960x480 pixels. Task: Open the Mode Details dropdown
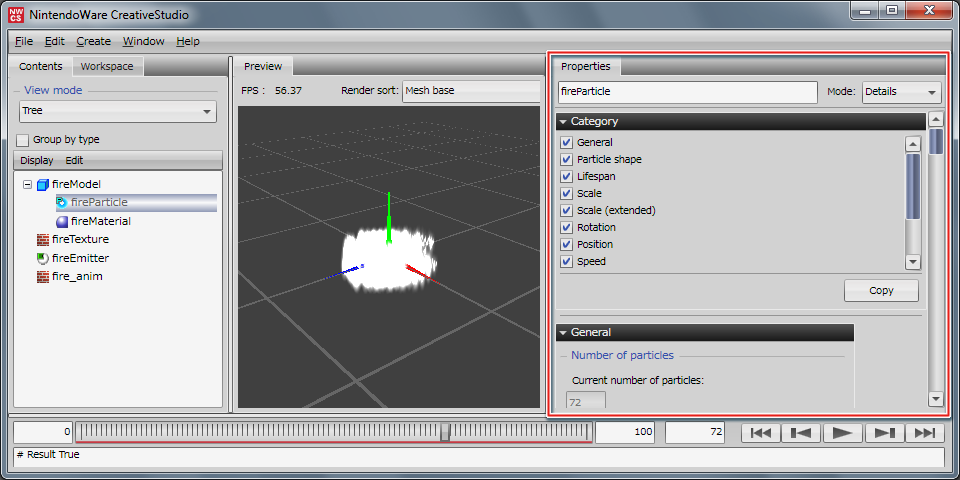(901, 92)
